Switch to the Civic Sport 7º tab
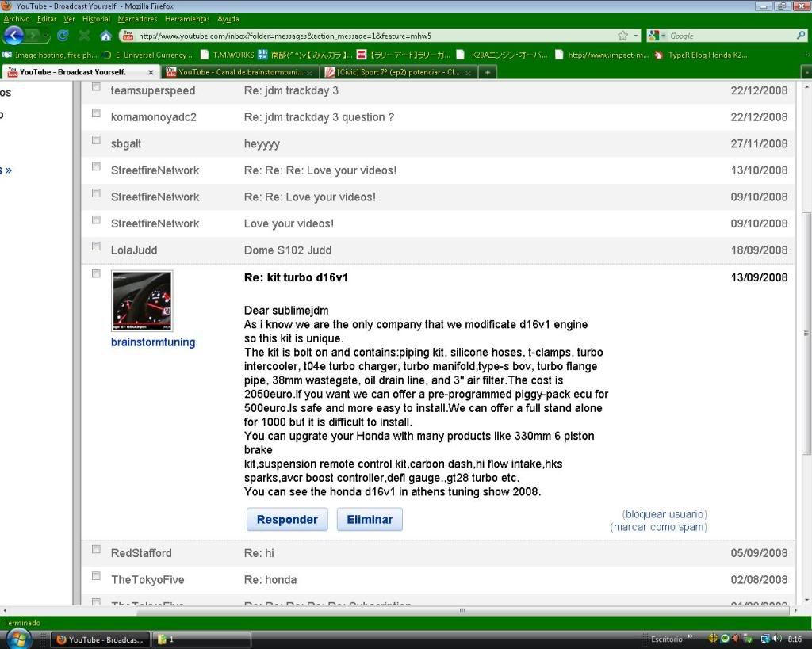The image size is (812, 649). pos(397,72)
